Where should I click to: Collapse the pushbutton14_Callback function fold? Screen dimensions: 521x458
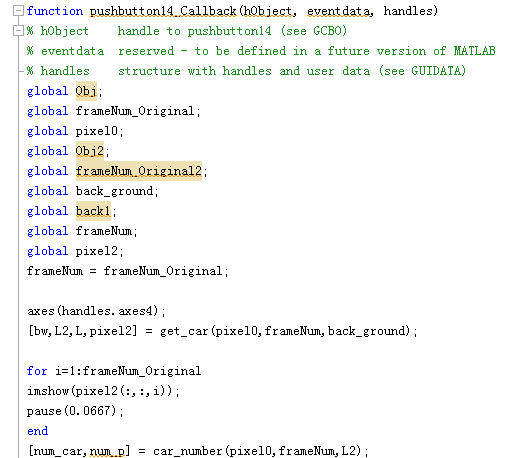(x=18, y=11)
